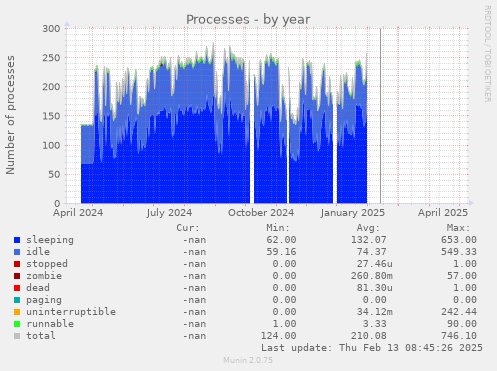Click uninterruptible average value 34.12m
This screenshot has height=371, width=497.
375,312
